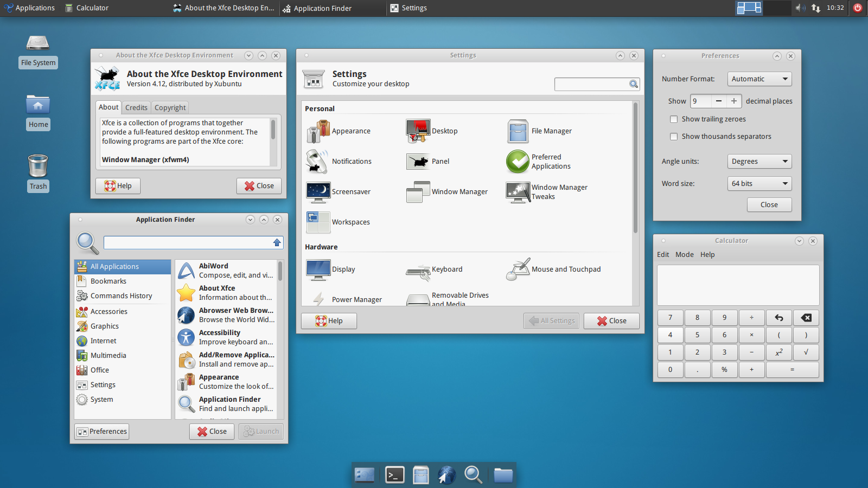Image resolution: width=868 pixels, height=488 pixels.
Task: Open Panel settings icon
Action: pos(418,162)
